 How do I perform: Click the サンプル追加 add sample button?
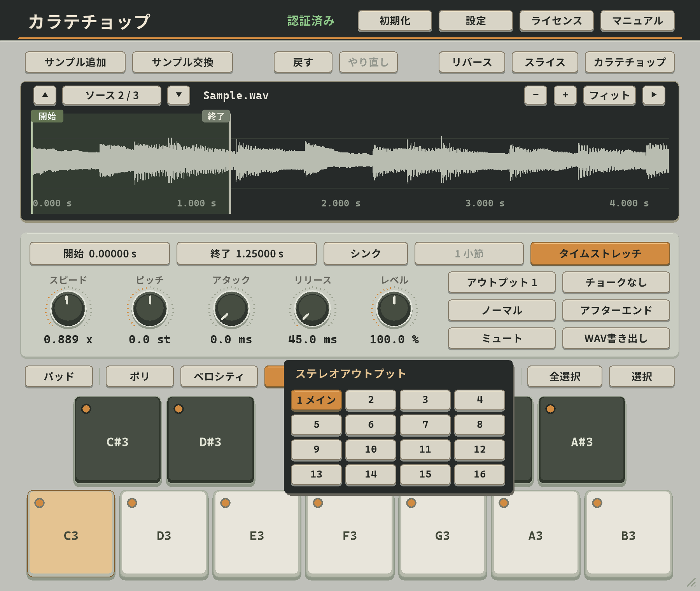coord(75,62)
